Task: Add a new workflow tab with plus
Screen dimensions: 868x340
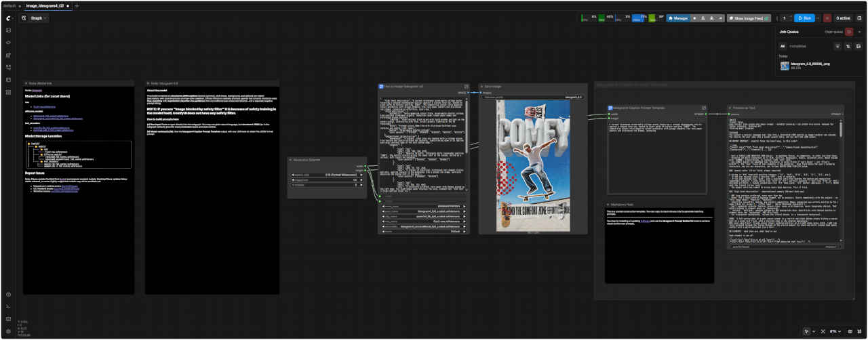Action: (77, 5)
